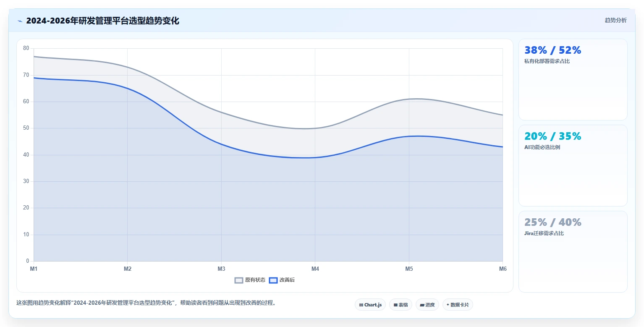Click the caption text below the chart
Screen dimensions: 644x327
coord(147,303)
